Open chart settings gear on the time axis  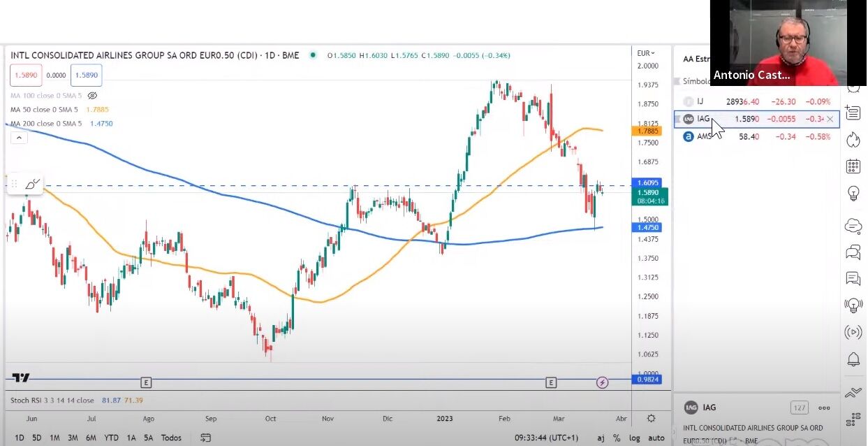tap(651, 418)
